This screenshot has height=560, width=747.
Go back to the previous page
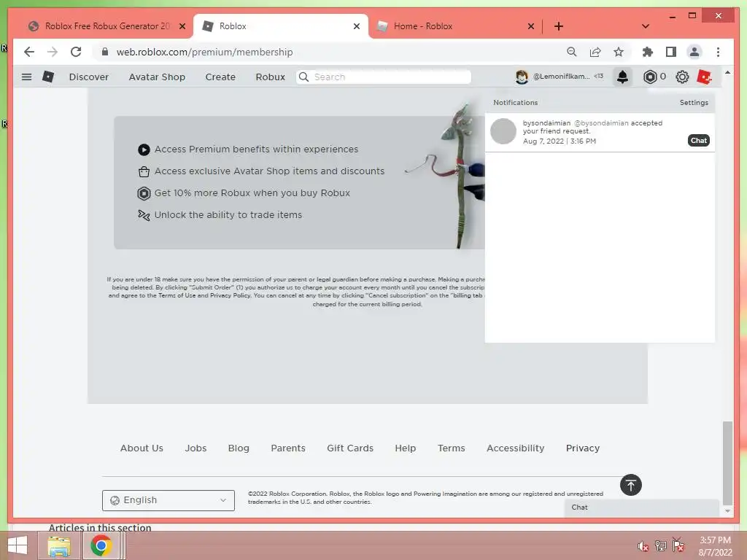29,52
